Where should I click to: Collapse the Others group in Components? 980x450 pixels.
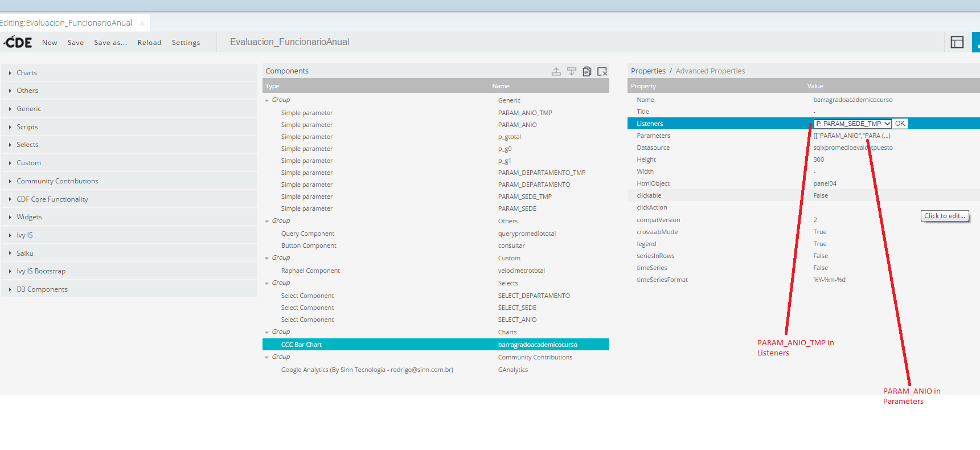point(266,221)
